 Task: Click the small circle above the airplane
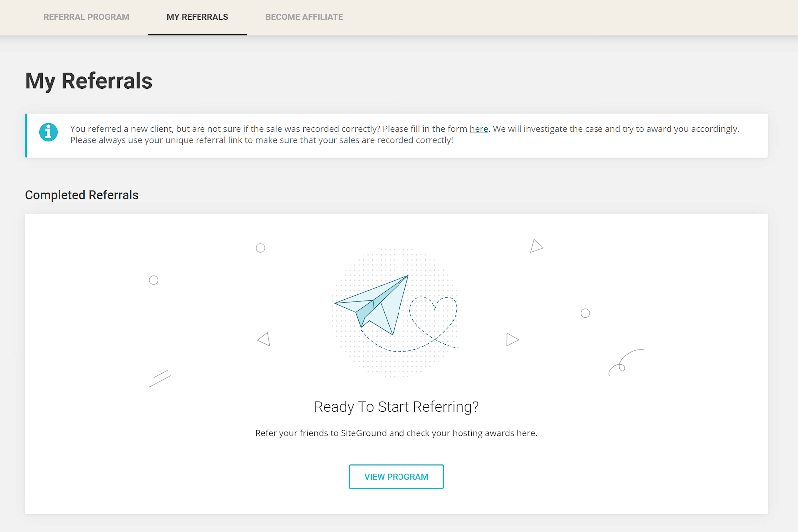coord(260,248)
